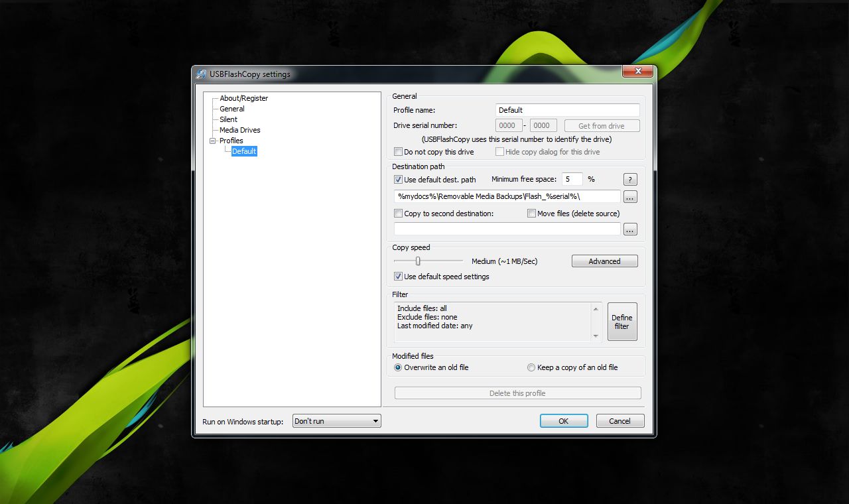The width and height of the screenshot is (849, 504).
Task: Select the Default profile
Action: click(x=244, y=151)
